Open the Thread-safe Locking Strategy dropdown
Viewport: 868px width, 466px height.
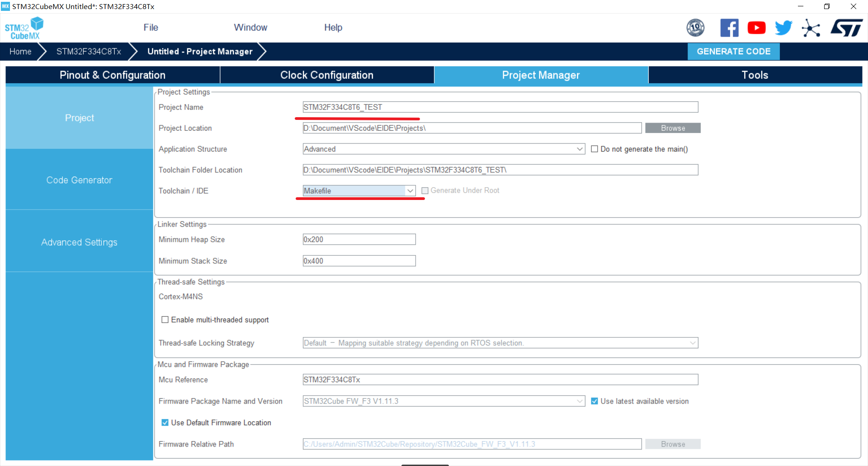(x=500, y=342)
